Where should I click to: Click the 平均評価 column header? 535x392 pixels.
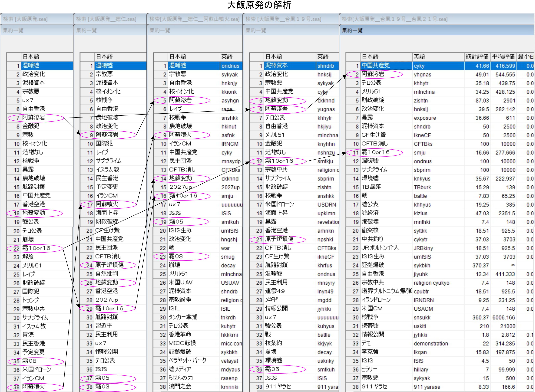click(x=503, y=57)
